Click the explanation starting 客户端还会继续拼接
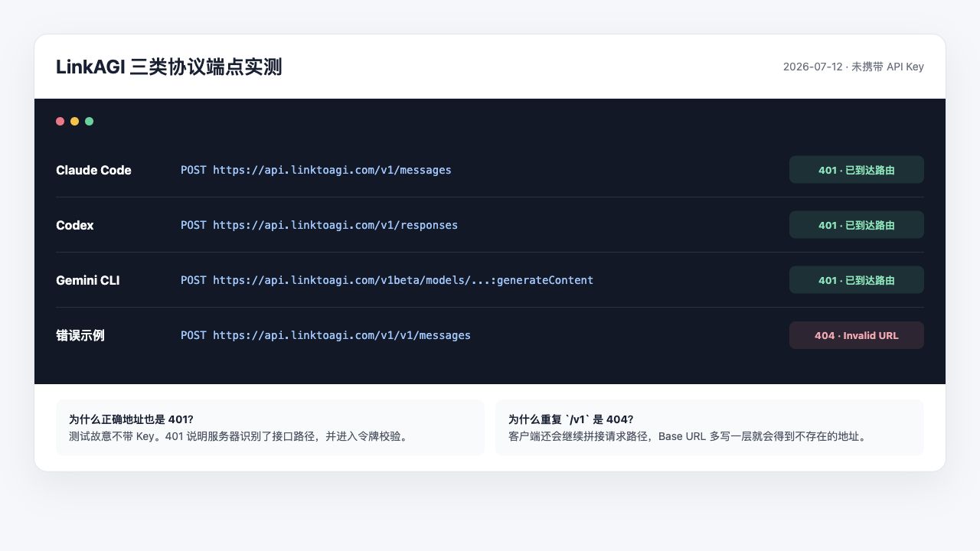This screenshot has width=980, height=551. [x=688, y=436]
